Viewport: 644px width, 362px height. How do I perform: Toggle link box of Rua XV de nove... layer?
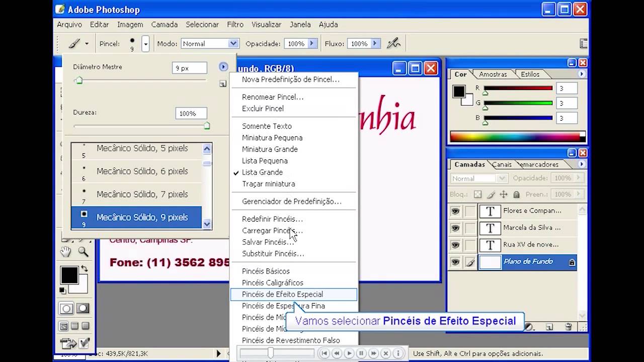pyautogui.click(x=470, y=245)
